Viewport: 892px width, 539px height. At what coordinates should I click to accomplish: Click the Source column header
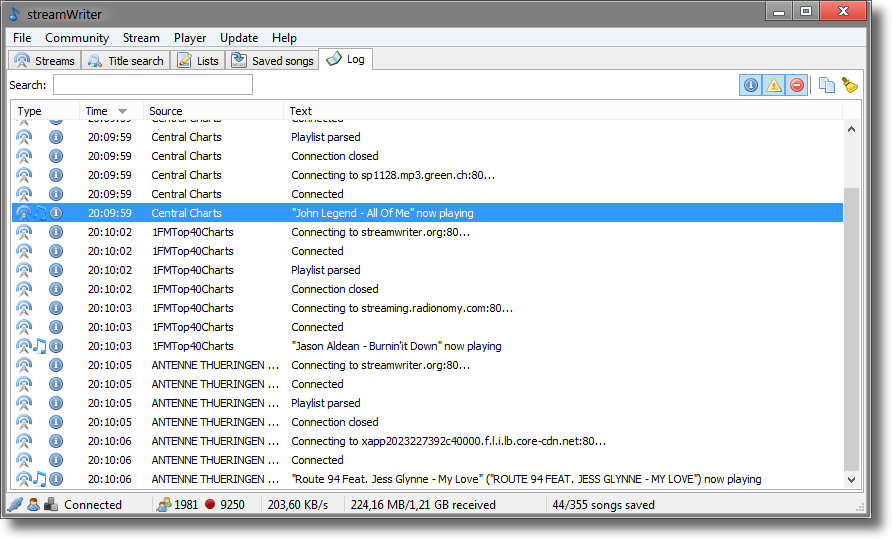point(166,111)
